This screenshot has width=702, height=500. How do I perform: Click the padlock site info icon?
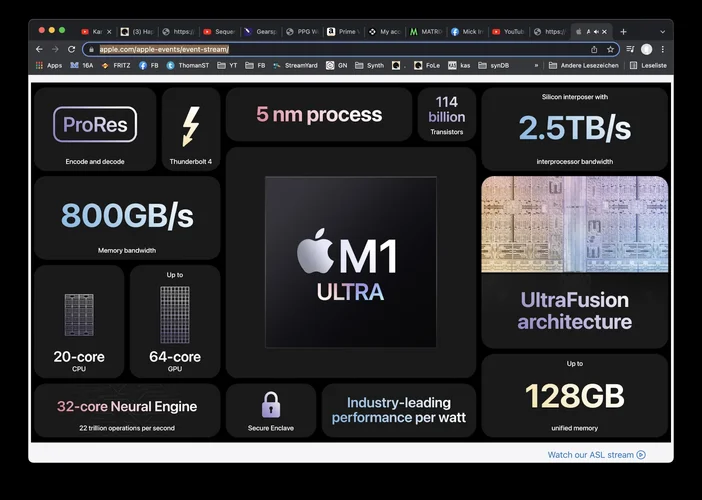click(x=91, y=49)
